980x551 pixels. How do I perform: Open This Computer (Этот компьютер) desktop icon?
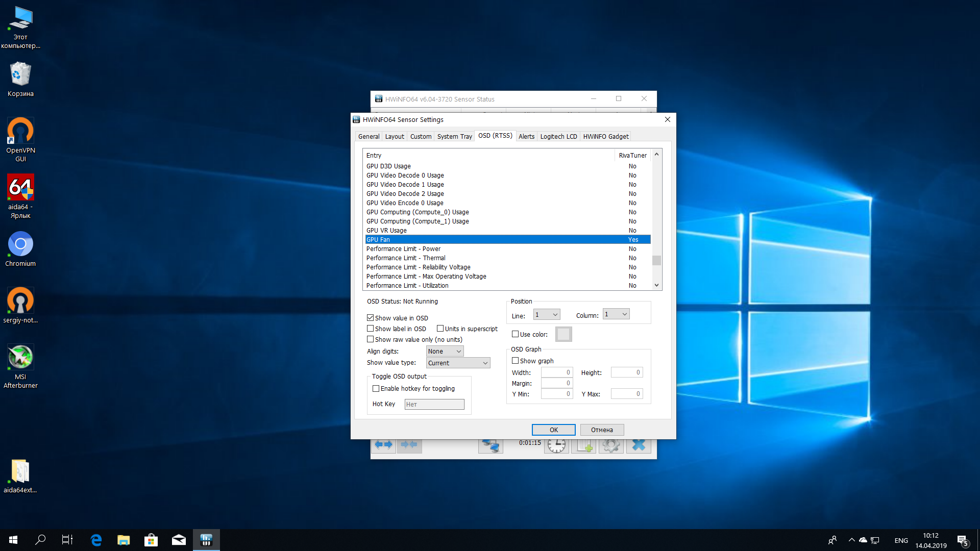pos(20,28)
